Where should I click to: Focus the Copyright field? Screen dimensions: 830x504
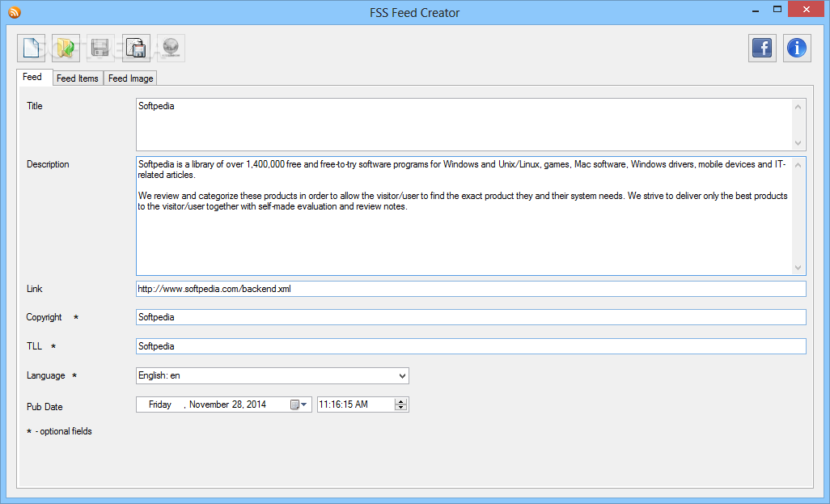[471, 317]
